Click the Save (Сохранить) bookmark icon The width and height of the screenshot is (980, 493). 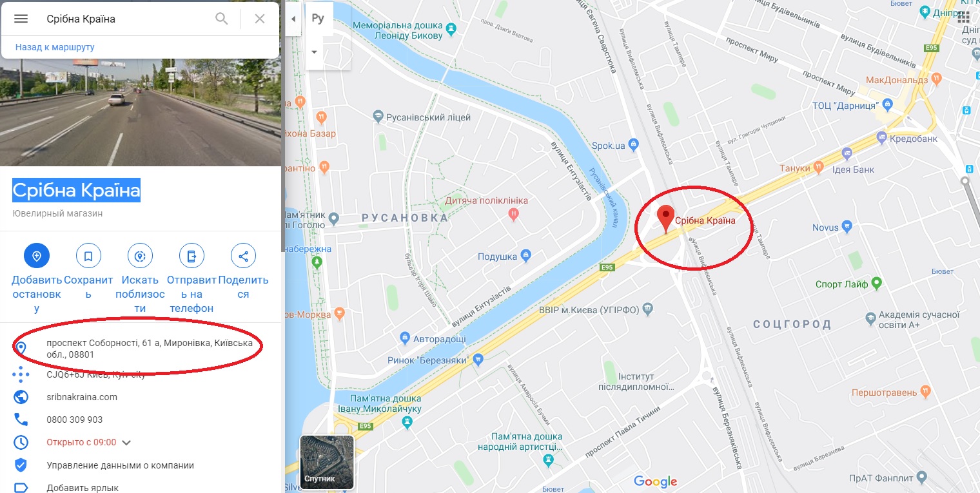88,256
